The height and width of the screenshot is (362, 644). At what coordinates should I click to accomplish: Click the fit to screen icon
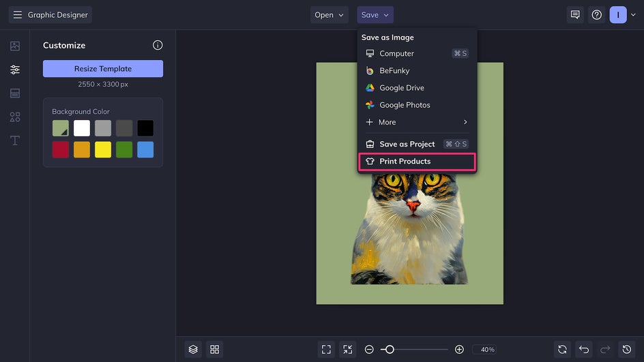[x=326, y=349]
